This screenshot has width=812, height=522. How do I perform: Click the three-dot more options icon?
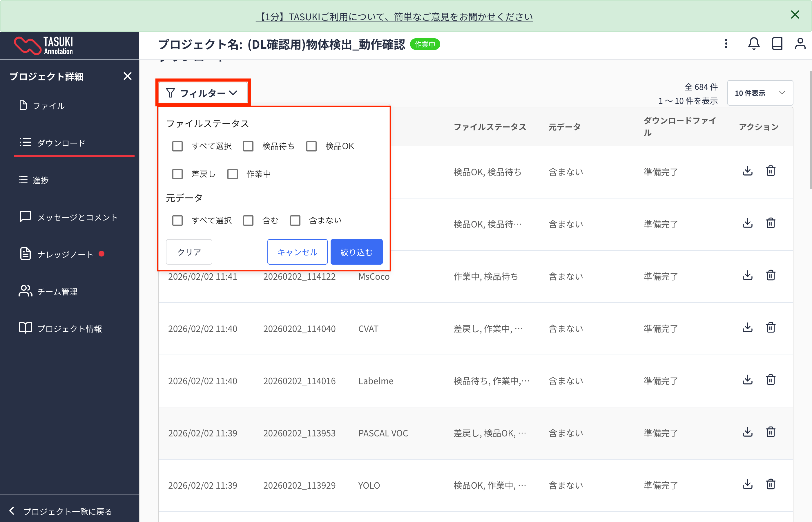726,44
